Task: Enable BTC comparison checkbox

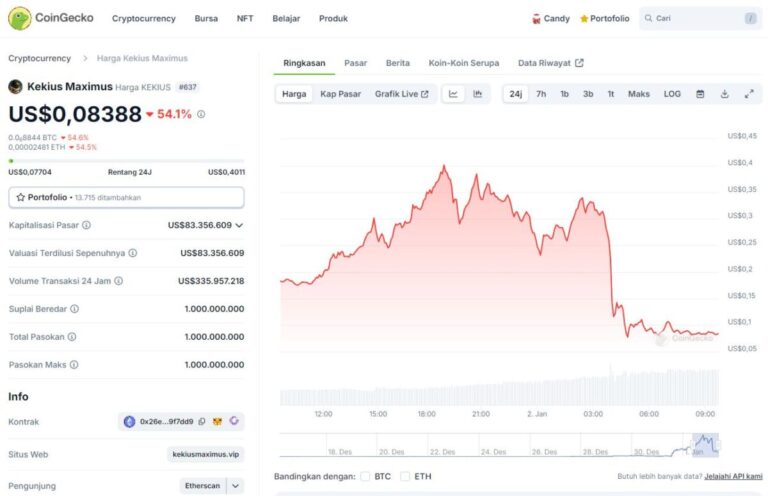Action: (366, 476)
